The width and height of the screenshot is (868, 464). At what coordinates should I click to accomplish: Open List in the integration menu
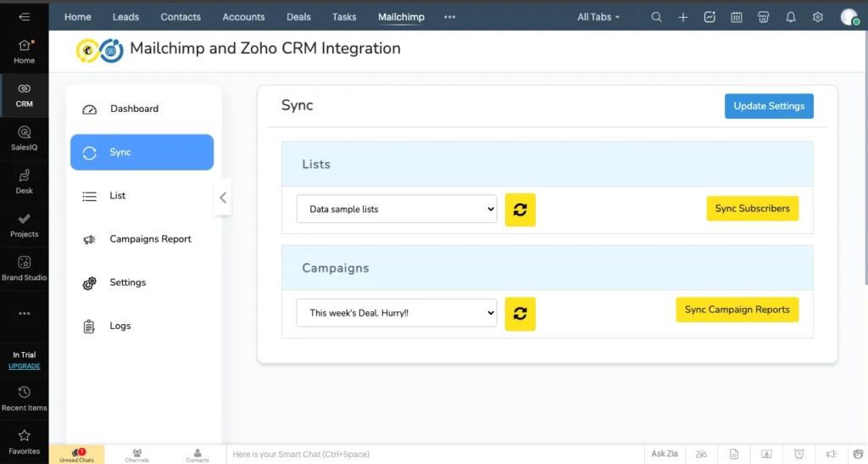pyautogui.click(x=142, y=195)
